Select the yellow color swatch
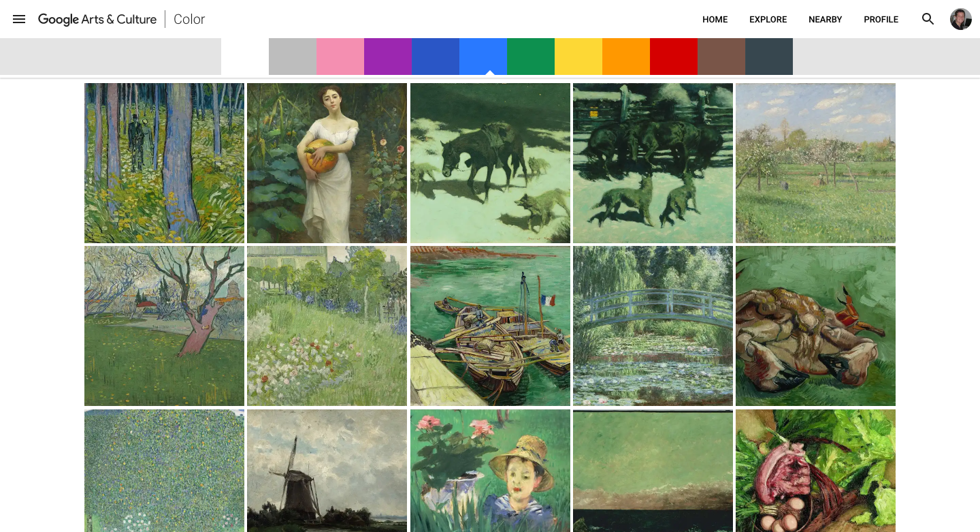 coord(578,57)
